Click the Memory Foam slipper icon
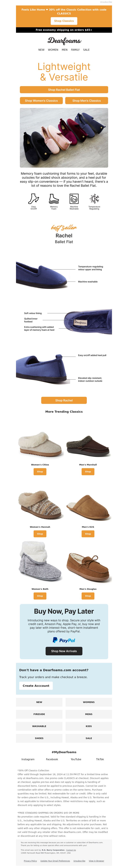Screen dimensions: 128x868 (x=54, y=198)
